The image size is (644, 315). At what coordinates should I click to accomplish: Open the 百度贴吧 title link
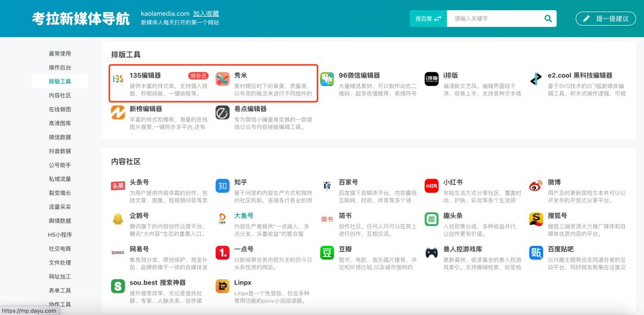click(x=561, y=249)
